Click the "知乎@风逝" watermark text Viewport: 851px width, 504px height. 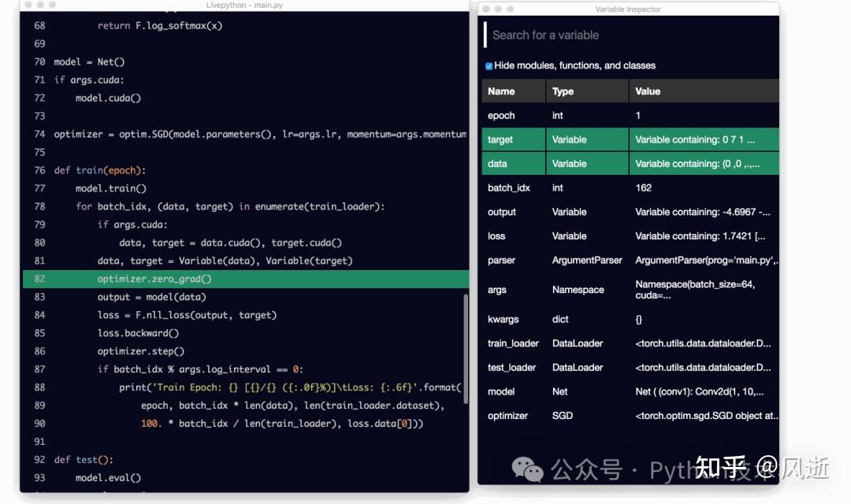pos(760,467)
